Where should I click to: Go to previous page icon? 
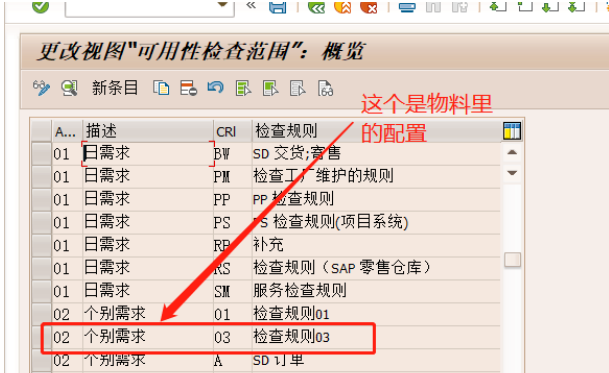[525, 6]
